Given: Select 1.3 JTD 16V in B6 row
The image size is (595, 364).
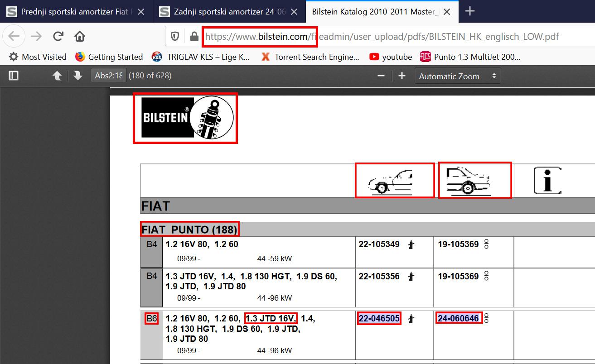Looking at the screenshot, I should [271, 319].
